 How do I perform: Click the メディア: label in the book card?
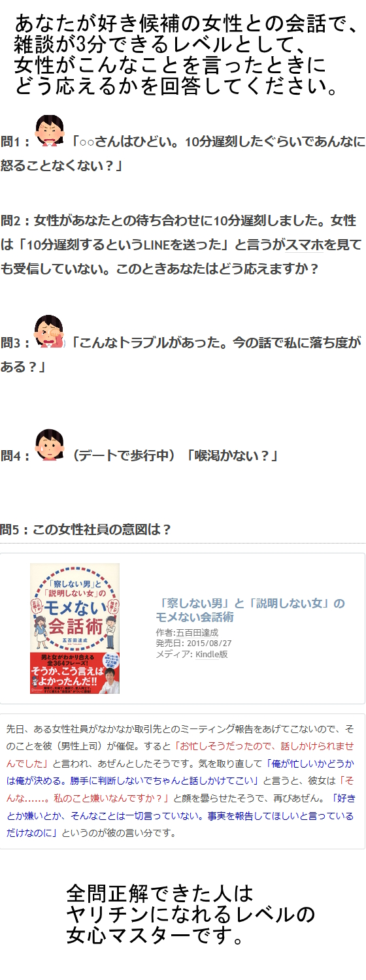pyautogui.click(x=175, y=654)
